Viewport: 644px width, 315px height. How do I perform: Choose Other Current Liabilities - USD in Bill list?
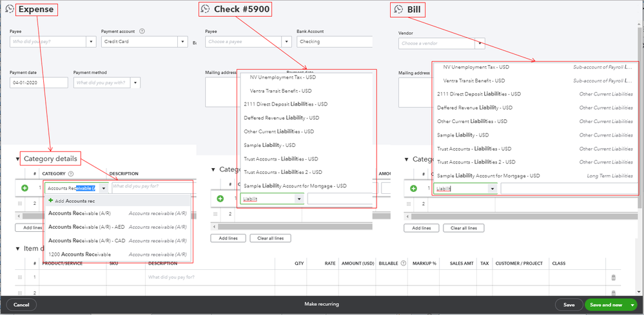coord(535,121)
